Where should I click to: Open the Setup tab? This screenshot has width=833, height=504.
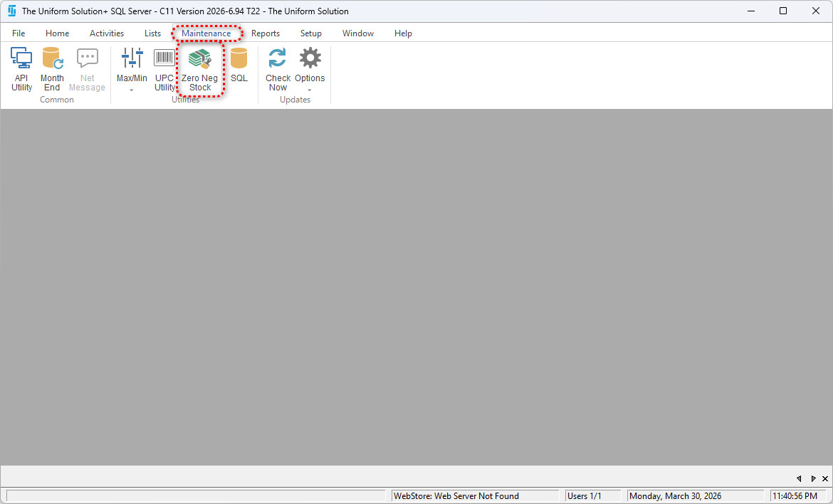click(310, 33)
